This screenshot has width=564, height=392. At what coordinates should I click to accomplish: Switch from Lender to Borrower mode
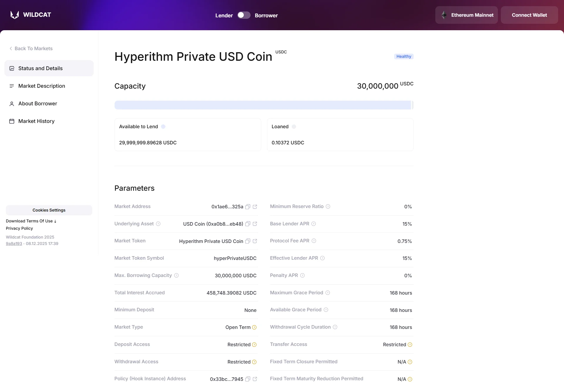[244, 15]
